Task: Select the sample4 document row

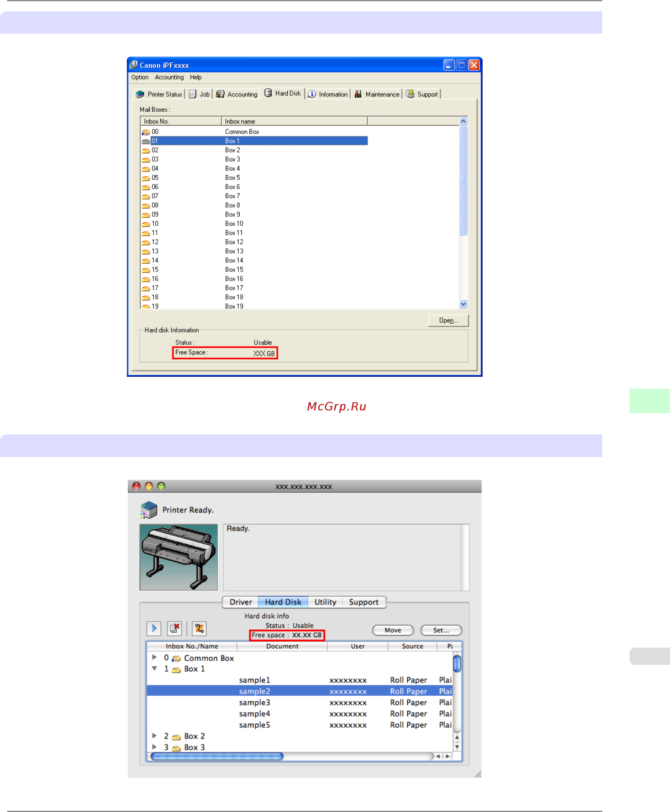Action: (300, 713)
